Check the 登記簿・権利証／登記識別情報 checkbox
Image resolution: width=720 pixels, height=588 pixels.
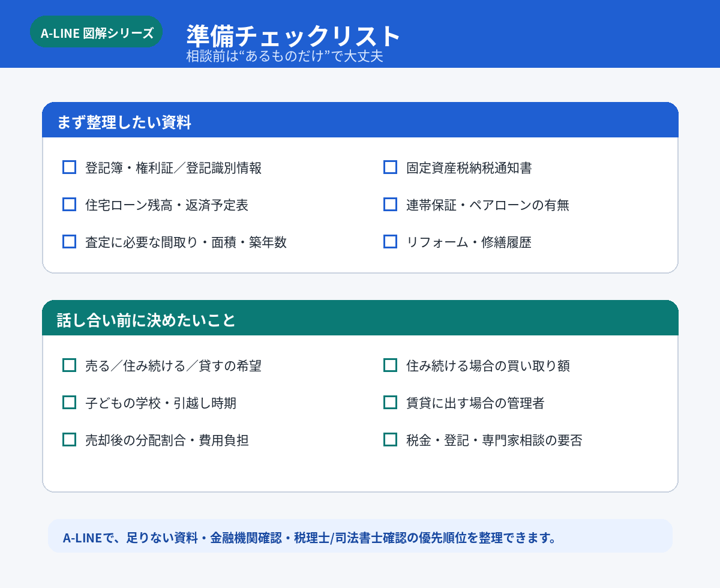(x=70, y=167)
